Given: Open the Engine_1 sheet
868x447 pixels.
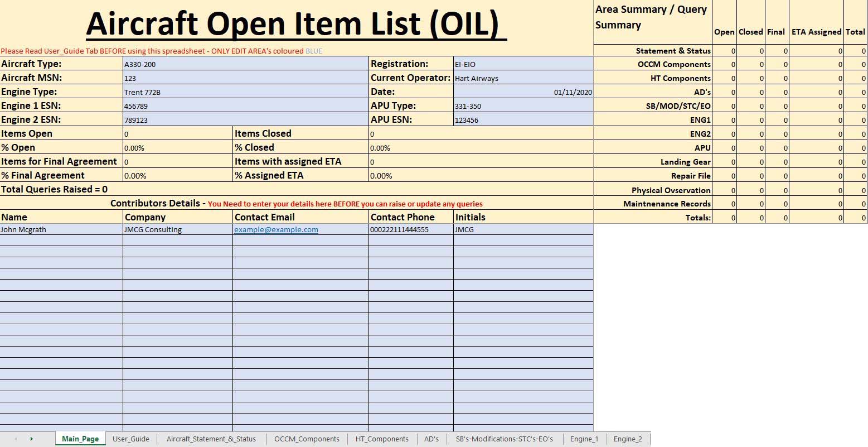Looking at the screenshot, I should point(584,439).
